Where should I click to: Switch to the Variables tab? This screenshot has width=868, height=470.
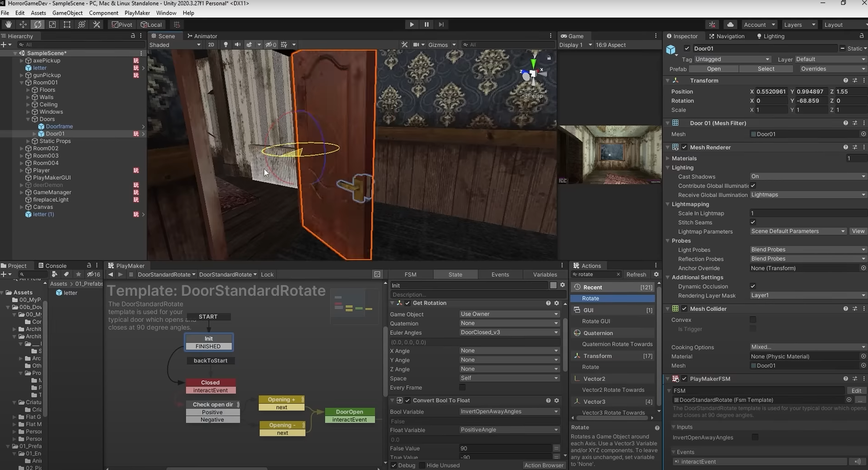point(545,274)
